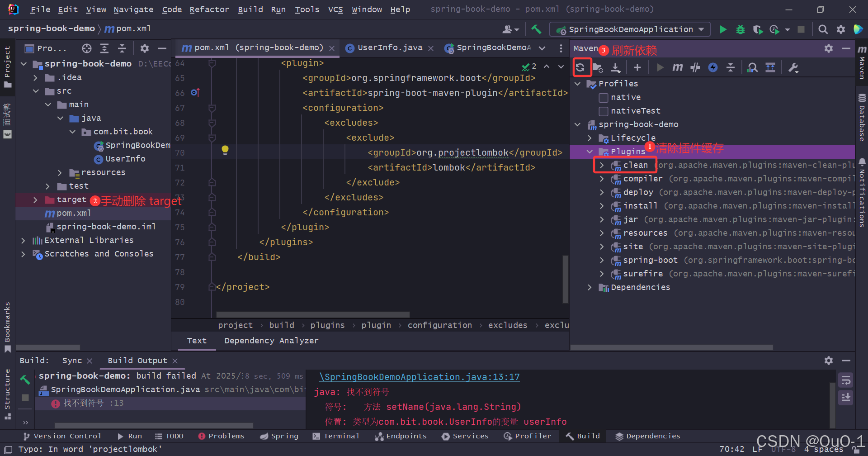
Task: Open the Bookmarks side tool window
Action: coord(7,327)
